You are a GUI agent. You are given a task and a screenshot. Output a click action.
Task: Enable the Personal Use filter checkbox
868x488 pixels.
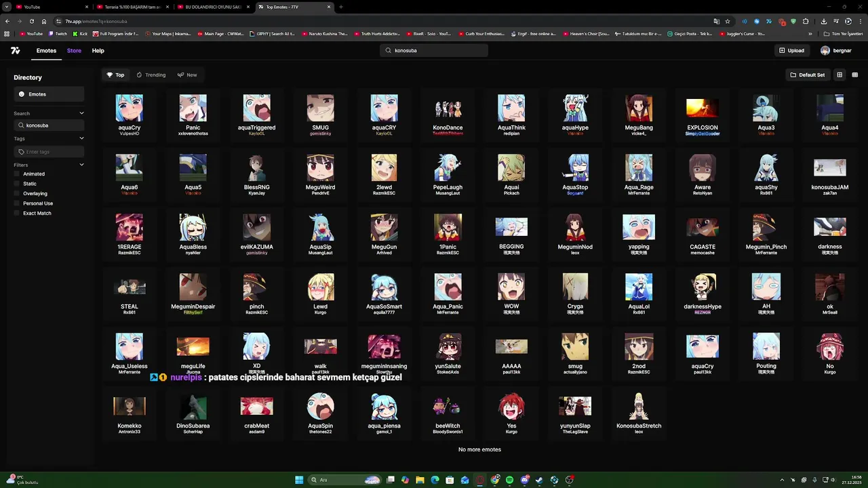17,203
